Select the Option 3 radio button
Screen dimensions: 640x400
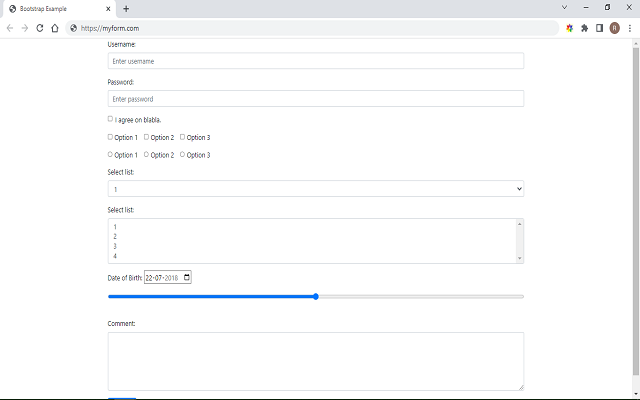(x=183, y=155)
